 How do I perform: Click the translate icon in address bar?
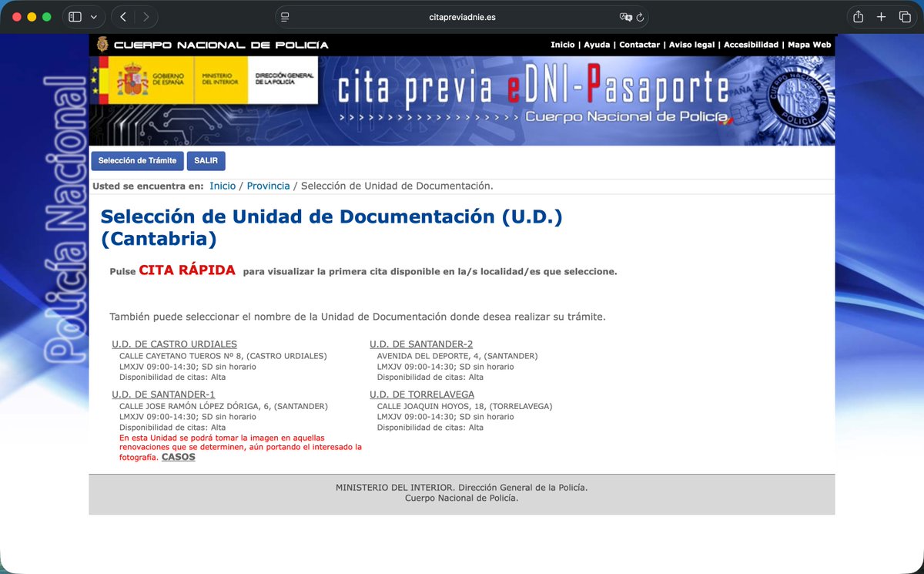pyautogui.click(x=626, y=17)
